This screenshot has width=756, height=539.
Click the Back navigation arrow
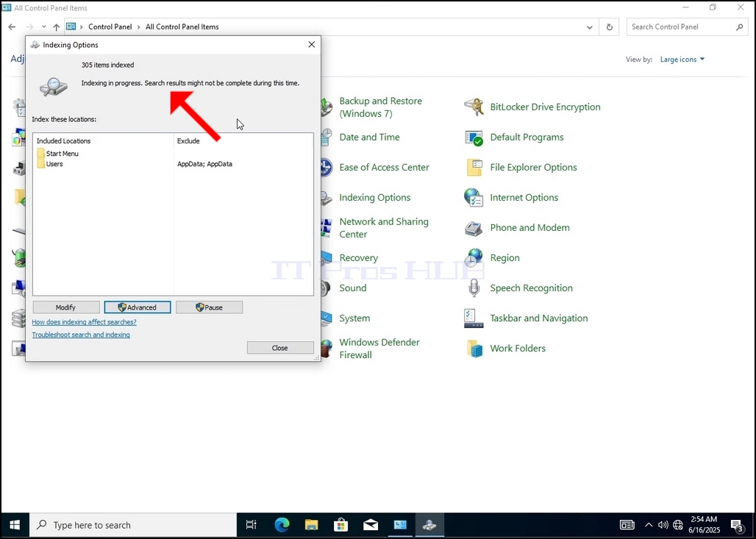click(12, 27)
